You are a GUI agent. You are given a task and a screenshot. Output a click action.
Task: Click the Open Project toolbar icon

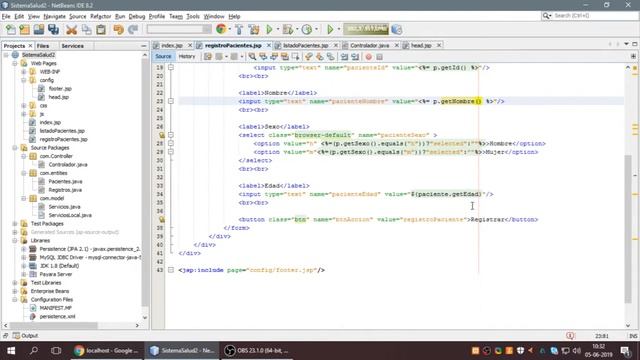(39, 29)
